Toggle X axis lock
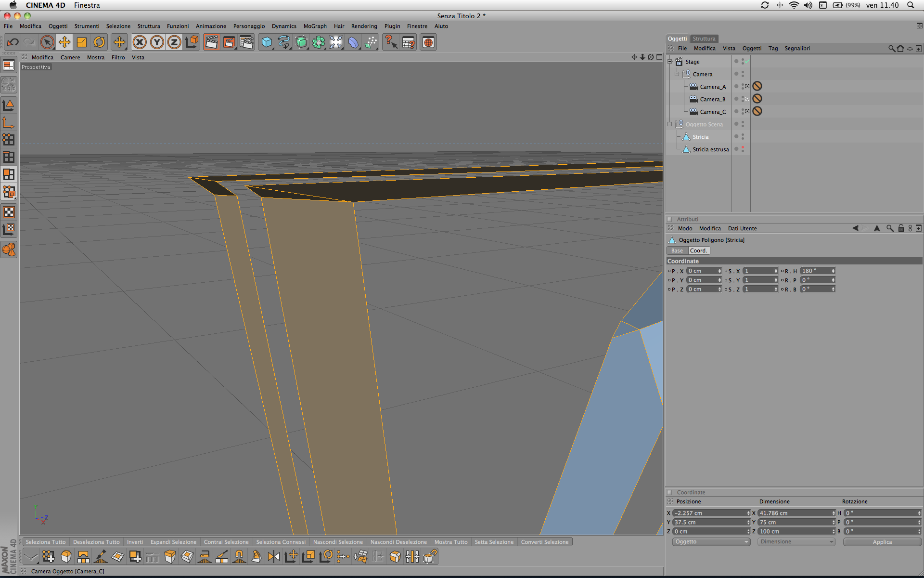The image size is (924, 578). (140, 42)
